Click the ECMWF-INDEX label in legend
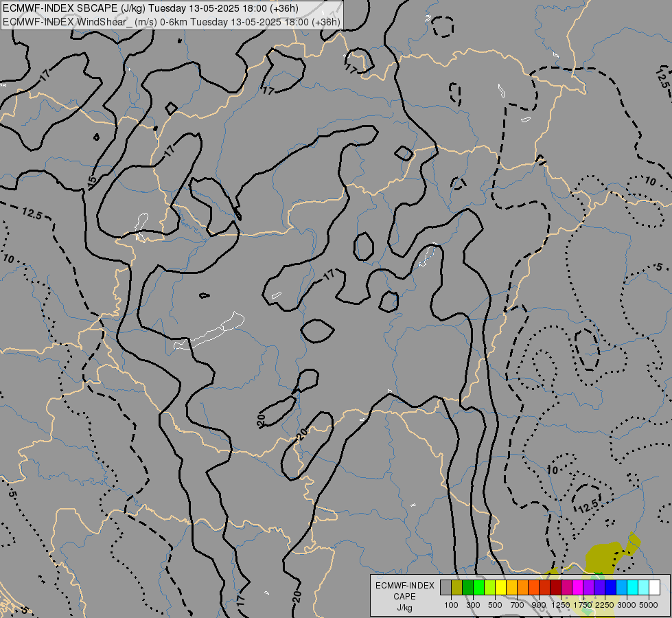 (x=404, y=586)
